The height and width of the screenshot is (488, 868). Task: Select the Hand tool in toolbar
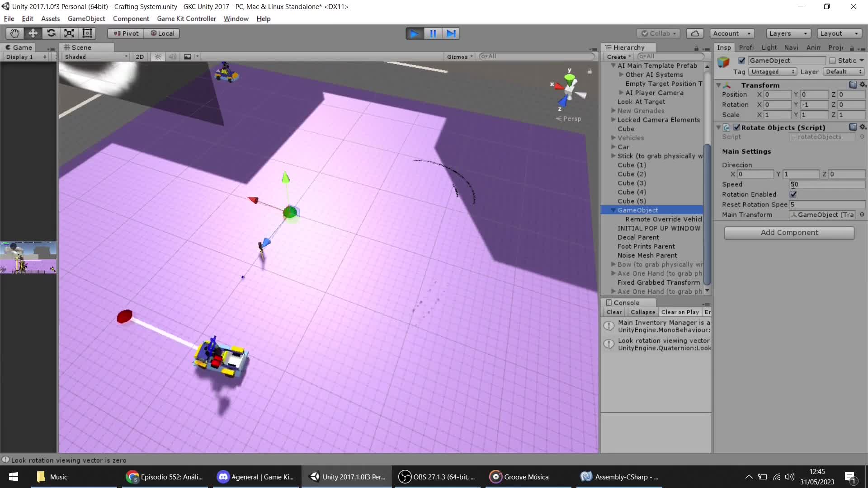(14, 33)
